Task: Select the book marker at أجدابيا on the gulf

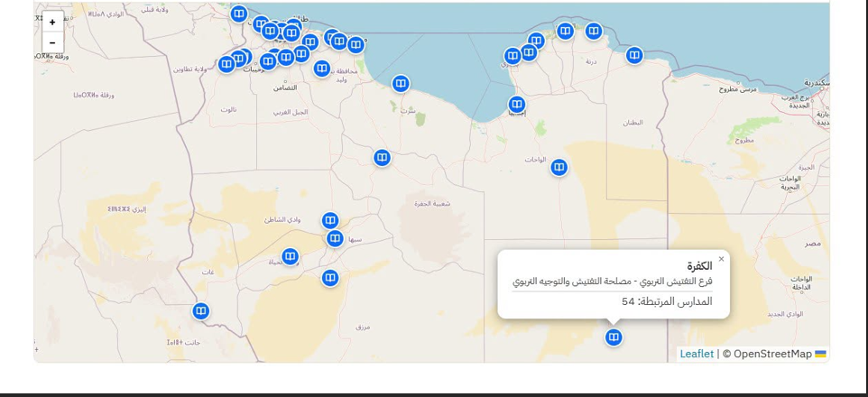Action: click(516, 104)
